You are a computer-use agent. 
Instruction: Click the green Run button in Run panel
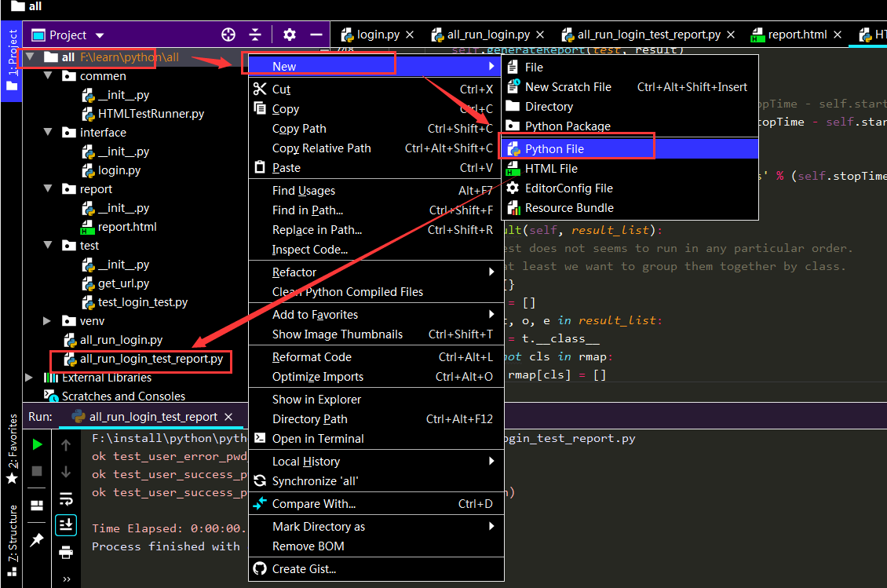(x=38, y=445)
